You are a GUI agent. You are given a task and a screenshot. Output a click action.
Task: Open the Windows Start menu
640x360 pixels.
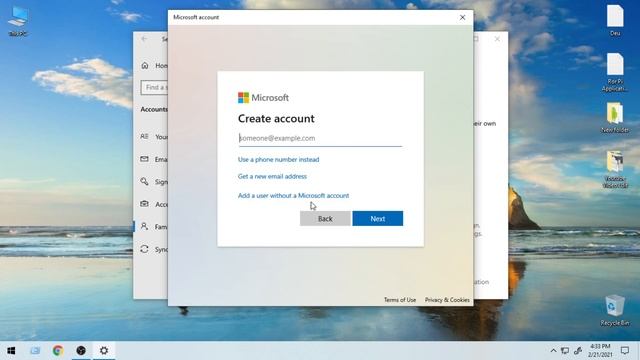click(11, 351)
